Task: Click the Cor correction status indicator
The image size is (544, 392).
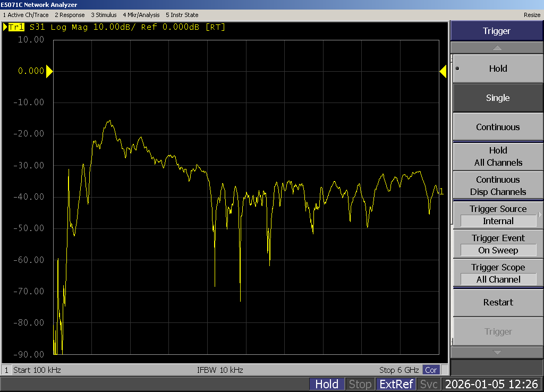Action: [431, 370]
